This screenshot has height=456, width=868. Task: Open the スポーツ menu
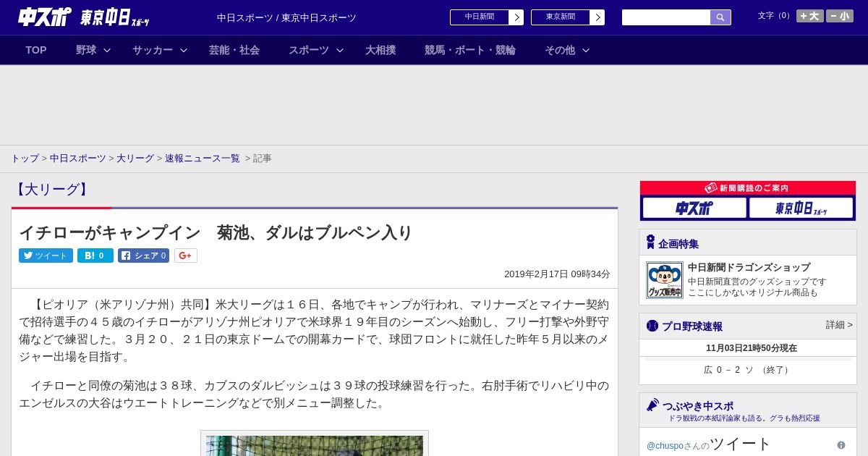[x=309, y=50]
